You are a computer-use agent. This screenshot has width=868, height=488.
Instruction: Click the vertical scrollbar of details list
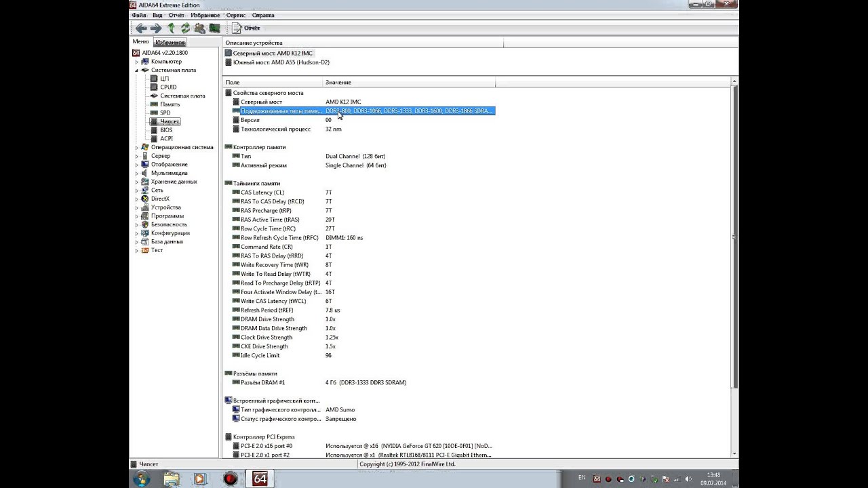click(x=734, y=237)
